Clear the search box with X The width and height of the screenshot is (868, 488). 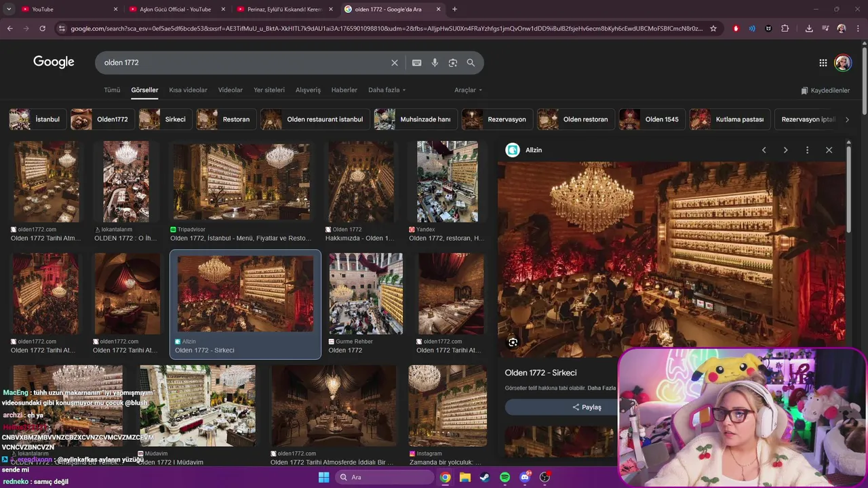pyautogui.click(x=395, y=62)
